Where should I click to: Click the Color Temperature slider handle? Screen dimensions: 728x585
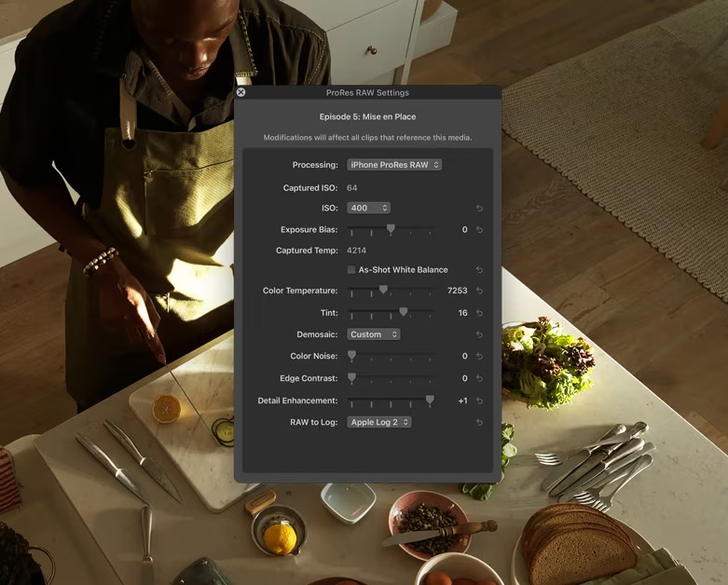383,290
